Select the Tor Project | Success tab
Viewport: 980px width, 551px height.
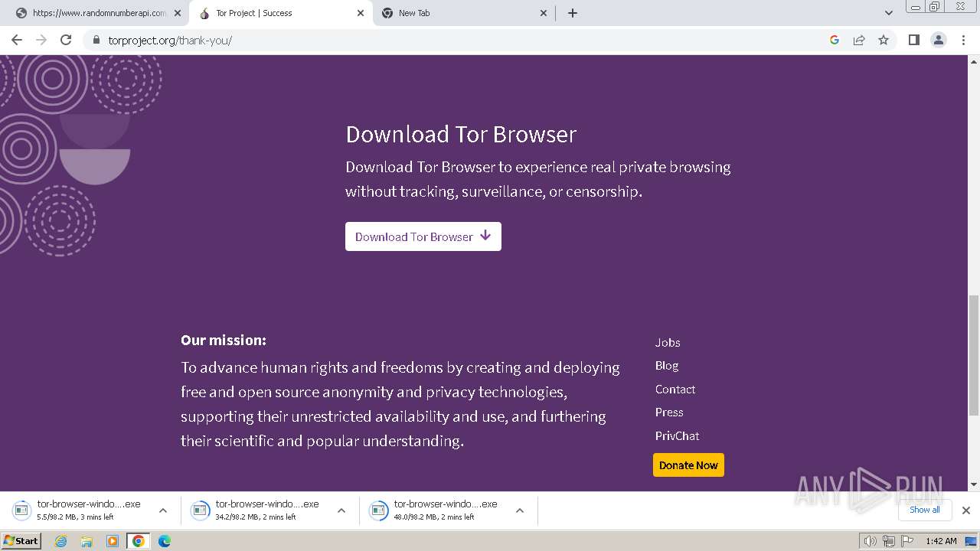(281, 13)
